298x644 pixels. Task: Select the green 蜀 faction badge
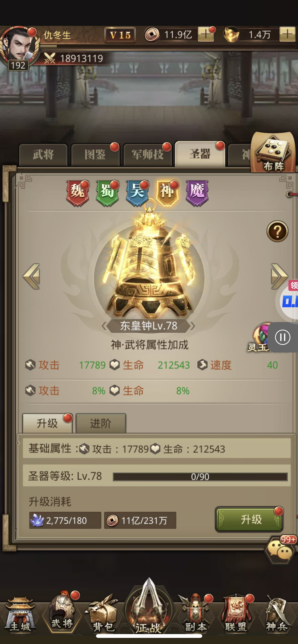pyautogui.click(x=107, y=193)
